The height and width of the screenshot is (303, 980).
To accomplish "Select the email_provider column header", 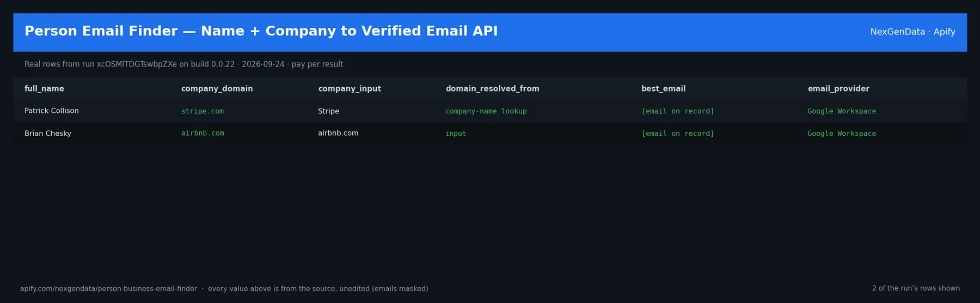I will pyautogui.click(x=838, y=89).
